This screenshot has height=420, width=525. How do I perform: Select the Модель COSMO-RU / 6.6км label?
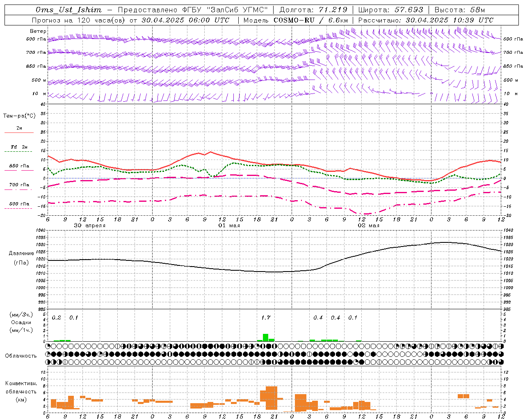(296, 20)
